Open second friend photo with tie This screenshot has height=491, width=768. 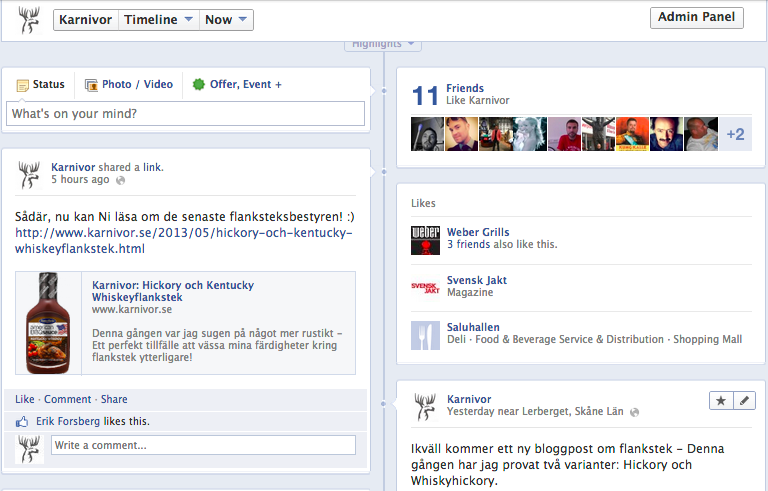461,134
